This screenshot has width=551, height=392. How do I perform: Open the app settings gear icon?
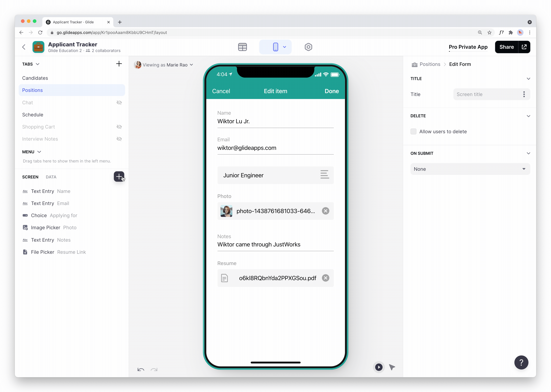click(x=308, y=47)
